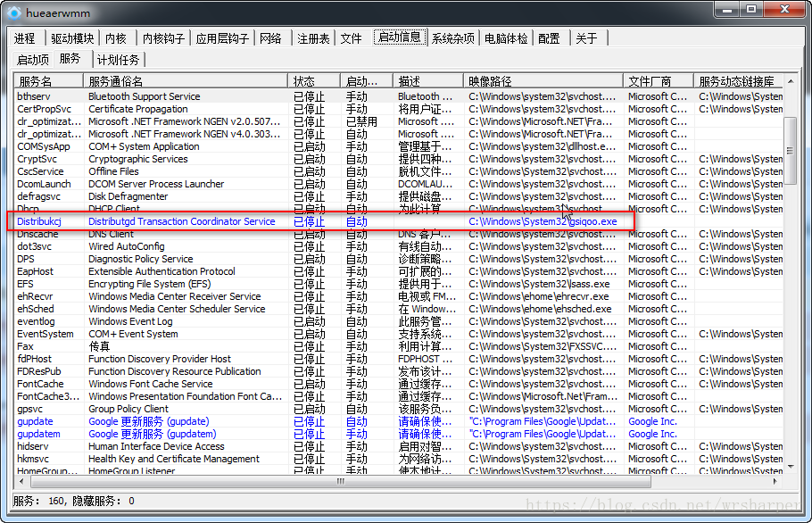812x523 pixels.
Task: Sort by 文件厂商 column header
Action: 659,81
